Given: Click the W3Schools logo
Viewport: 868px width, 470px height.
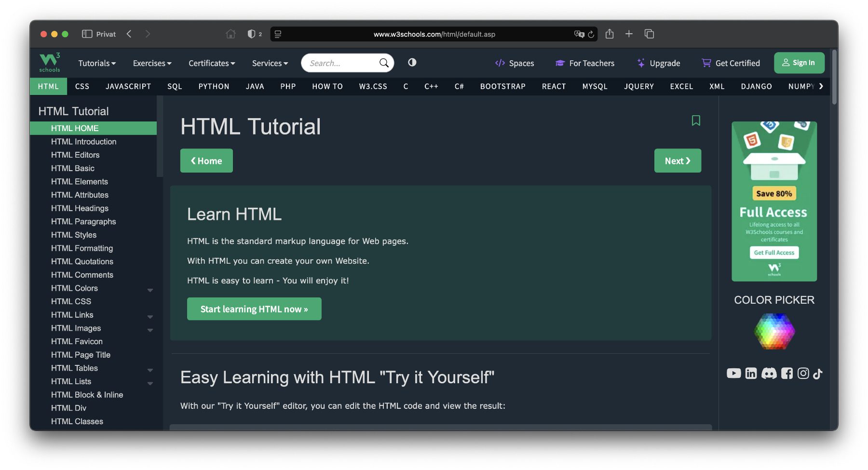Looking at the screenshot, I should [x=50, y=63].
